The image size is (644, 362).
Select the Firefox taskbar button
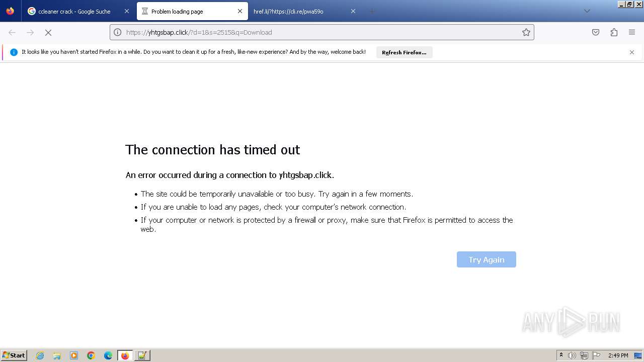tap(125, 355)
